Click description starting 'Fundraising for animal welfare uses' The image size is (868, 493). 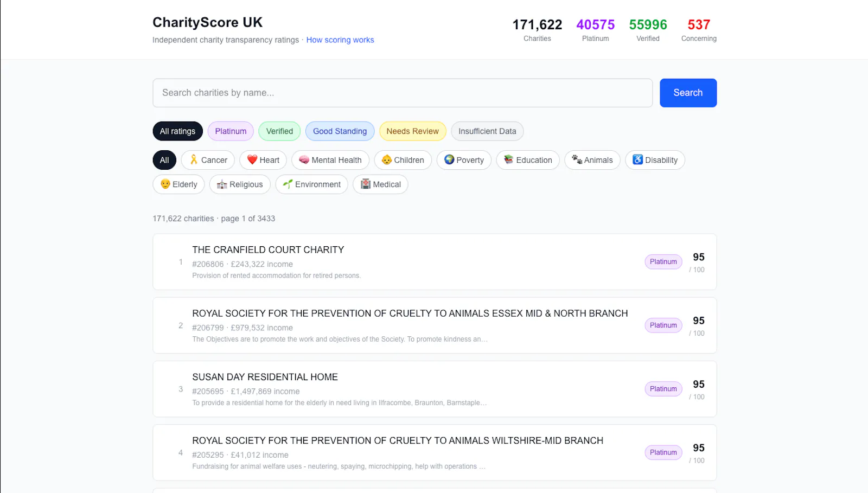339,466
